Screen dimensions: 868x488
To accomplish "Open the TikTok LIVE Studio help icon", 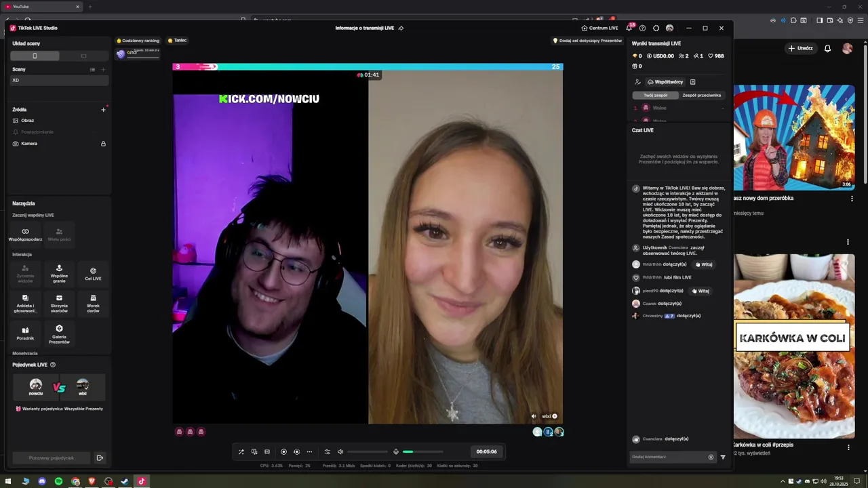I will coord(643,28).
